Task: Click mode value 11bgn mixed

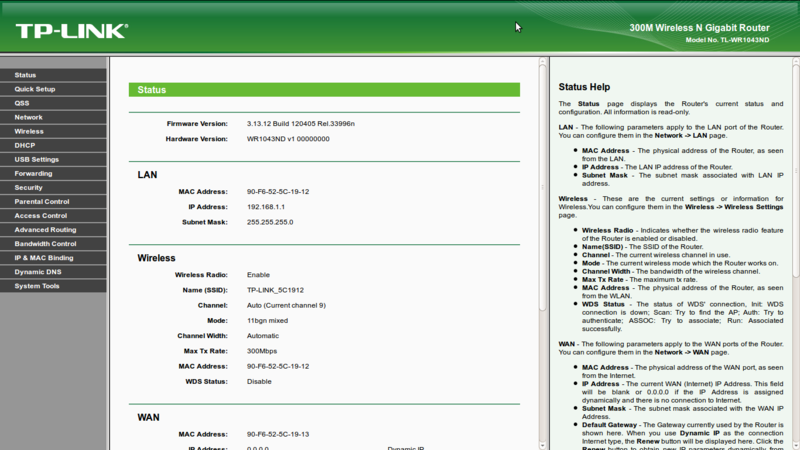Action: 267,321
